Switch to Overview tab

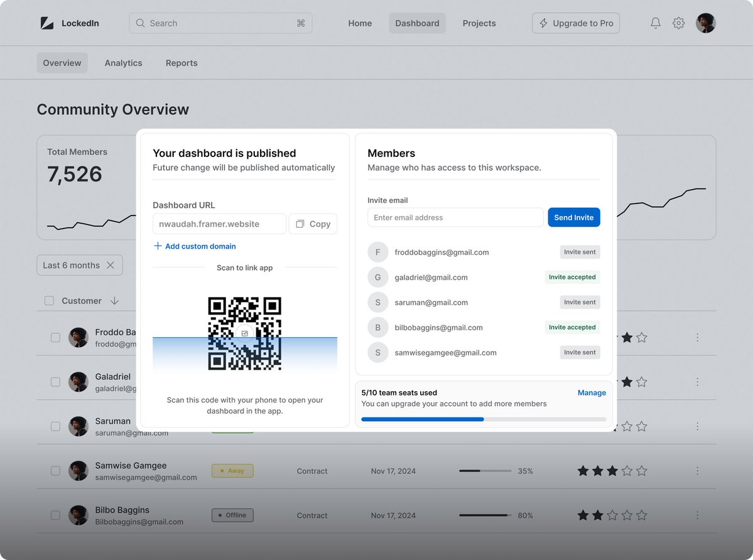pyautogui.click(x=62, y=63)
